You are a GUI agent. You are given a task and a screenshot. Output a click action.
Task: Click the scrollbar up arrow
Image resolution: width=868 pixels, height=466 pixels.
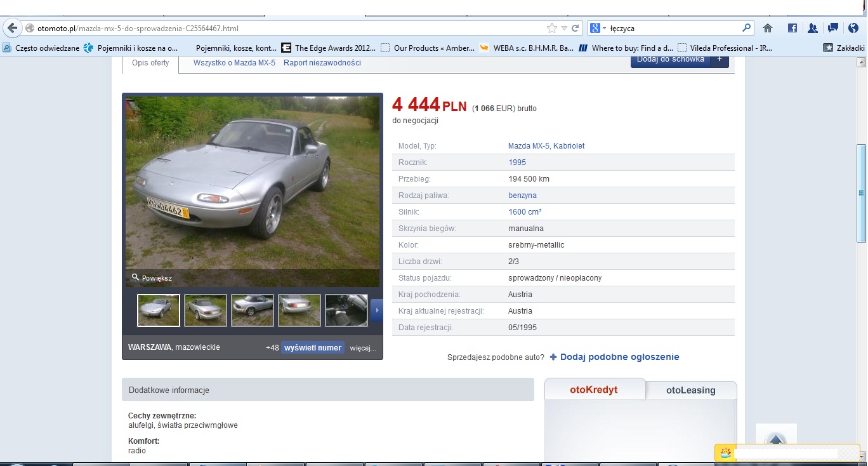(x=861, y=62)
